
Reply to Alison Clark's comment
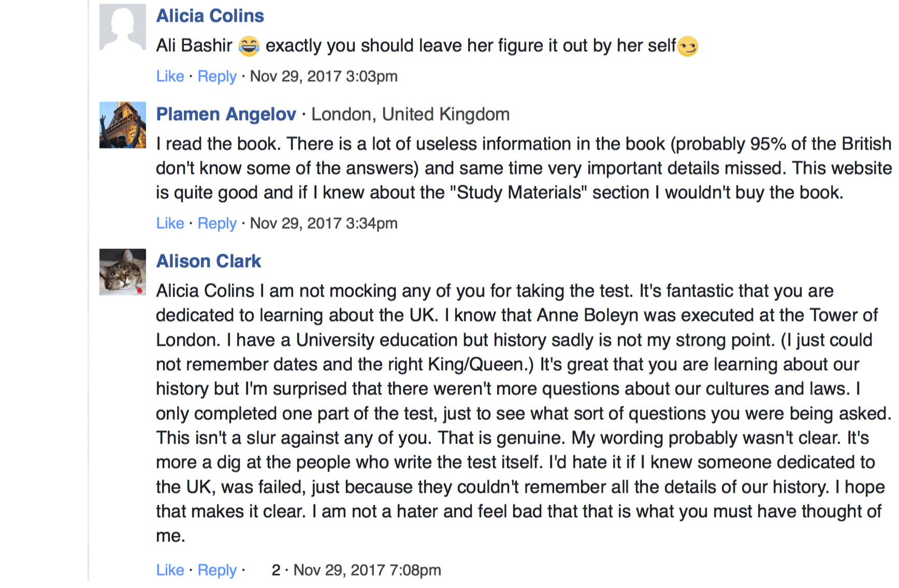click(217, 570)
